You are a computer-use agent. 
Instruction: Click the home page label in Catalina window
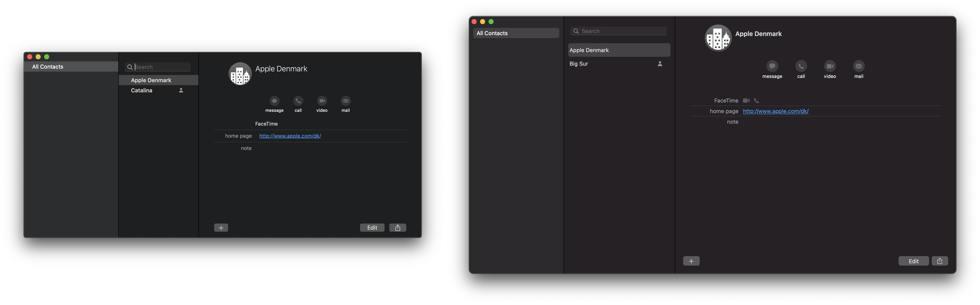click(238, 136)
